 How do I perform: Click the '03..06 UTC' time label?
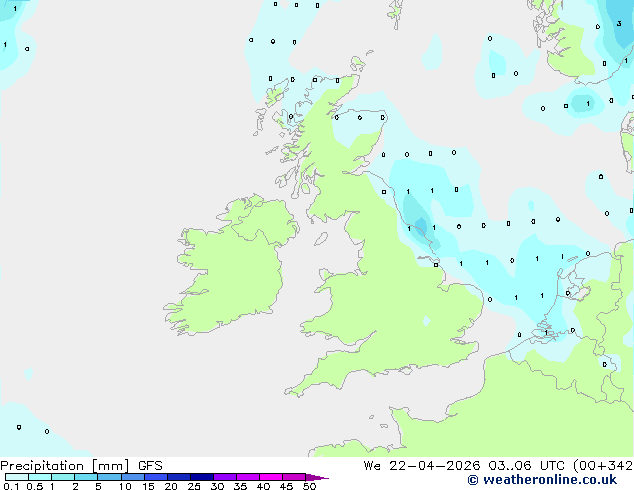pyautogui.click(x=526, y=466)
